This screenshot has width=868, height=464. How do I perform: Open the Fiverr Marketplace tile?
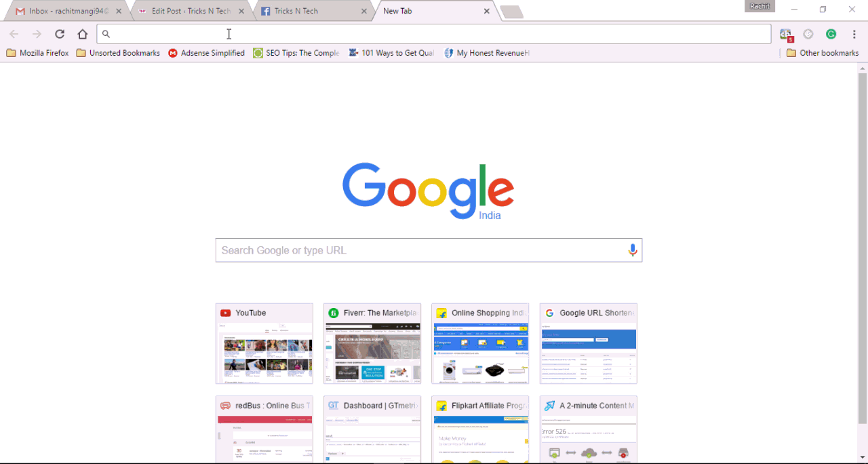[x=372, y=343]
